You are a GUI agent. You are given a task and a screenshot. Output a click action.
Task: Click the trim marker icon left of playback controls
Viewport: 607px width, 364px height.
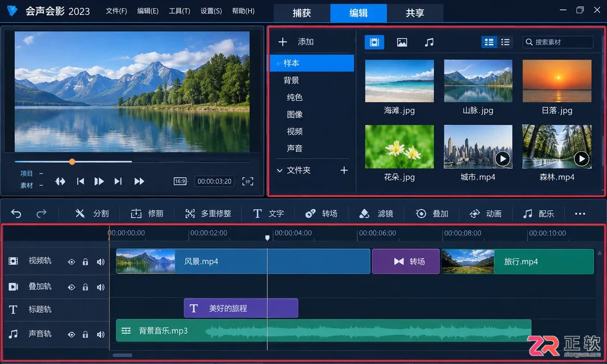(60, 181)
